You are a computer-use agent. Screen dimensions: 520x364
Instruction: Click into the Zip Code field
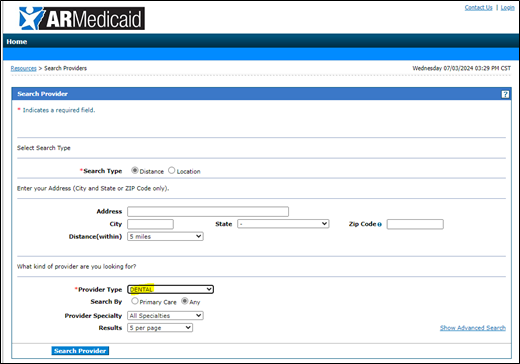click(x=415, y=224)
